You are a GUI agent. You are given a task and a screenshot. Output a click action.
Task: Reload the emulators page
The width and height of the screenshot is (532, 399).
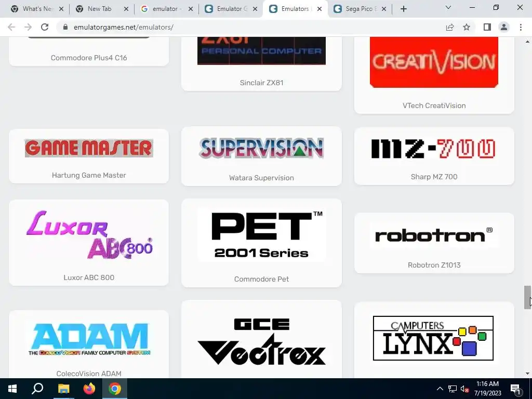(45, 27)
